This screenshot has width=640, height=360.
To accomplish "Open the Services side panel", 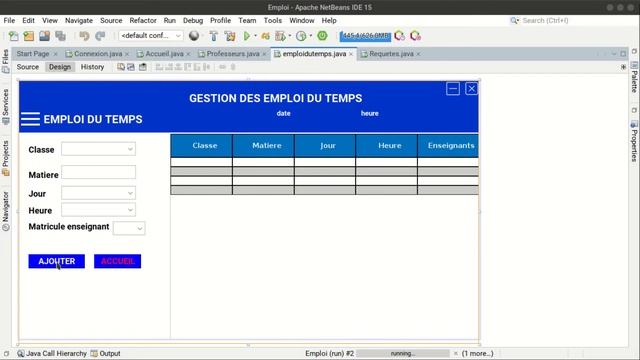I will (x=5, y=107).
